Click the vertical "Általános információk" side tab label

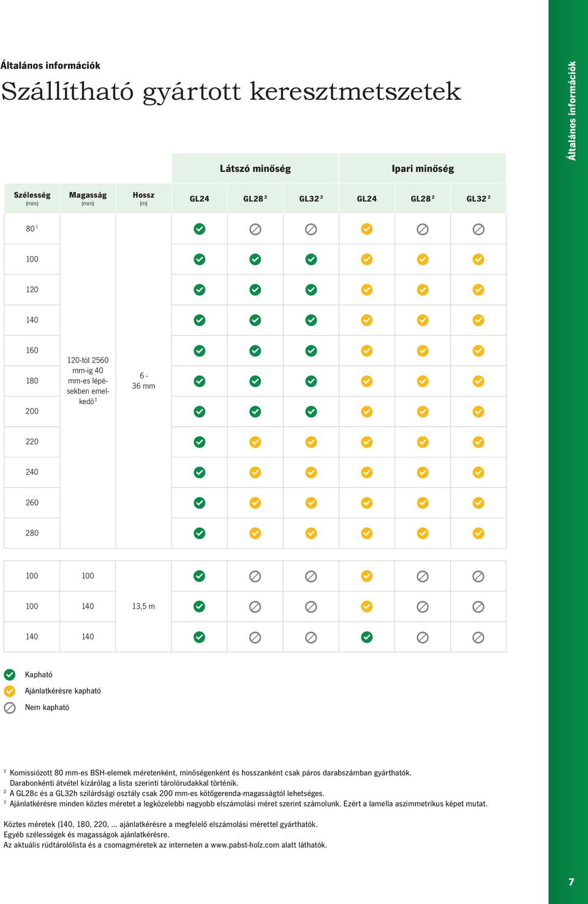(x=572, y=111)
